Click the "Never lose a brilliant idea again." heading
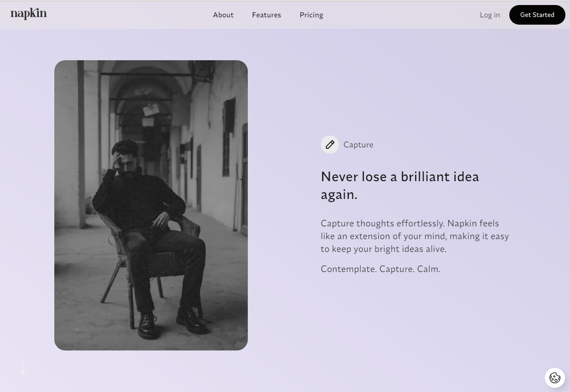 tap(400, 185)
